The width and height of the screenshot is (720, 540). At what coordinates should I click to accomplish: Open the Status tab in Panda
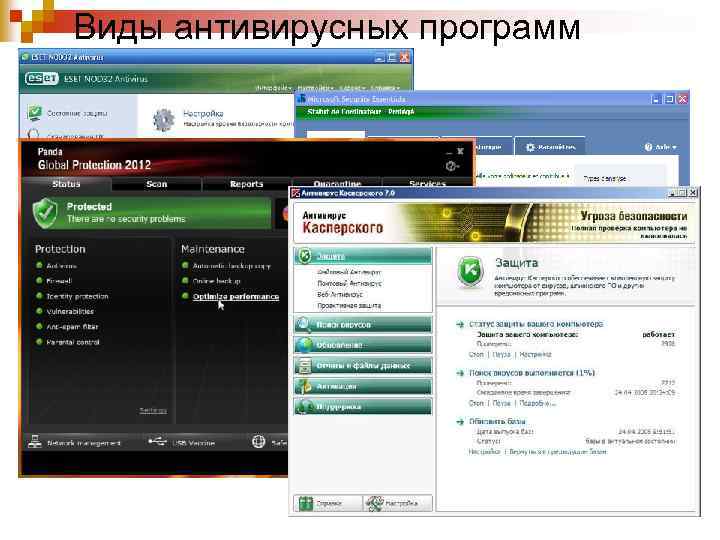66,184
